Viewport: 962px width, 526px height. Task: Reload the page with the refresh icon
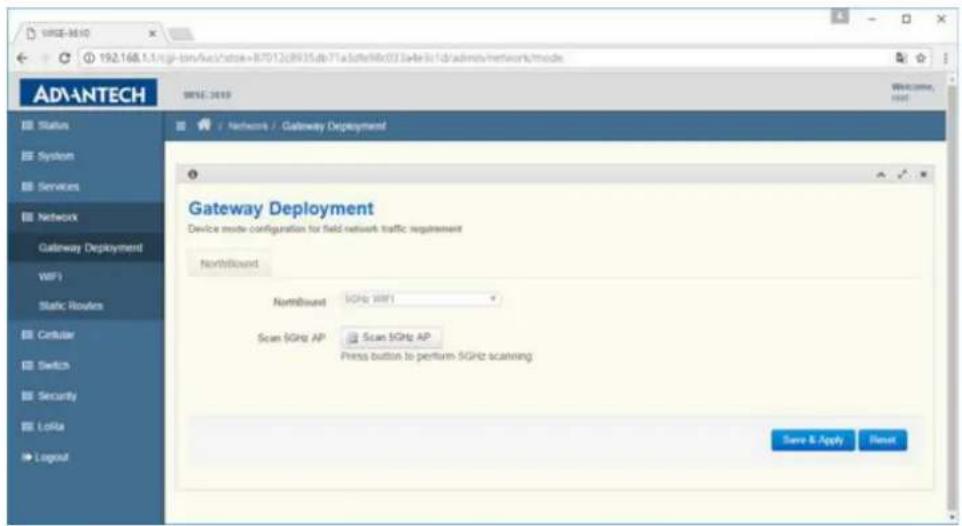64,58
